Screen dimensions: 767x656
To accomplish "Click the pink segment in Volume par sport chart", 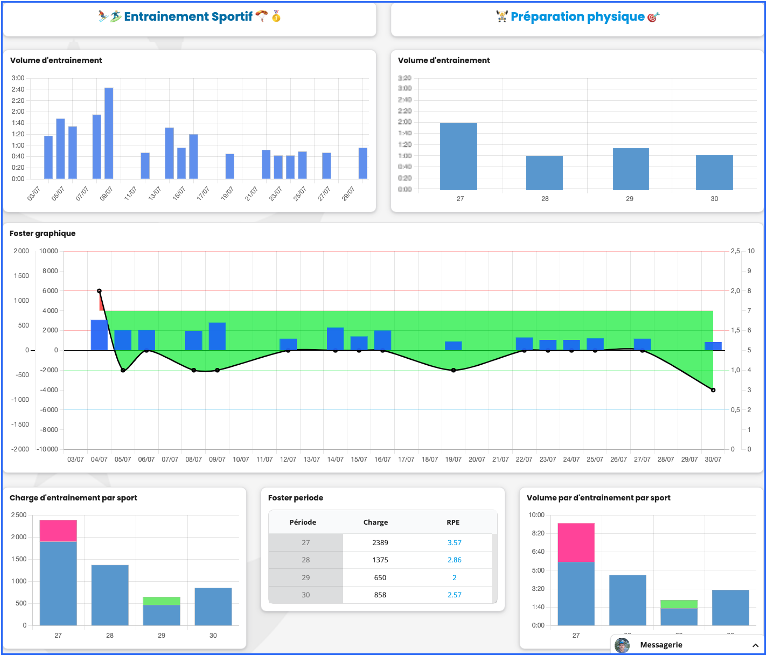I will 576,542.
